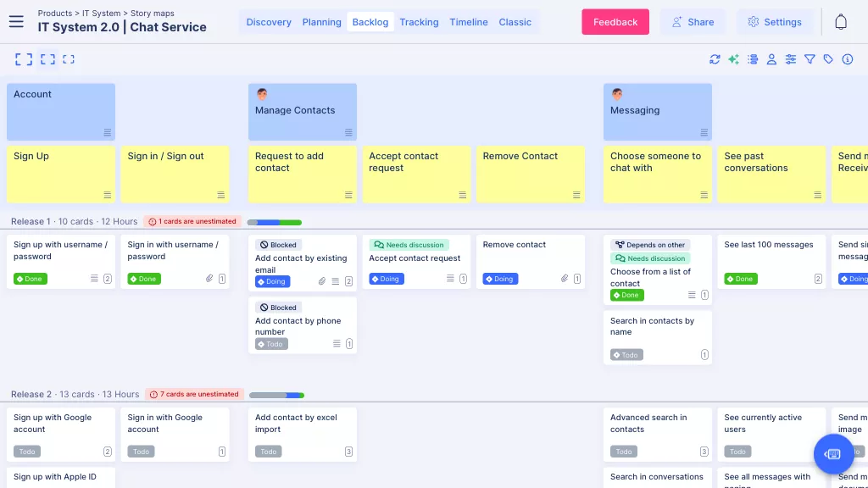Select the medium card size view
This screenshot has width=868, height=488.
(47, 59)
